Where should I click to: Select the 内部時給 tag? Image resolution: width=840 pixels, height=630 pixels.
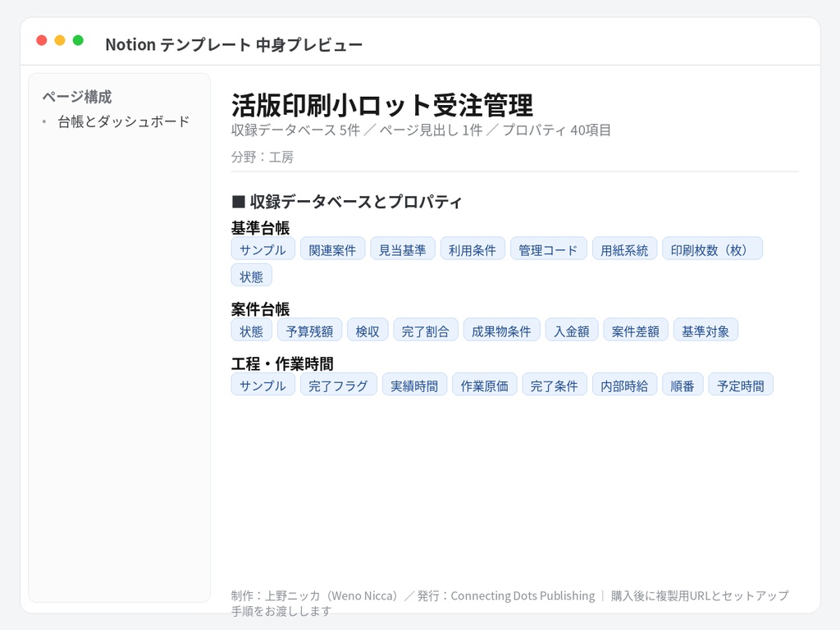pos(624,385)
